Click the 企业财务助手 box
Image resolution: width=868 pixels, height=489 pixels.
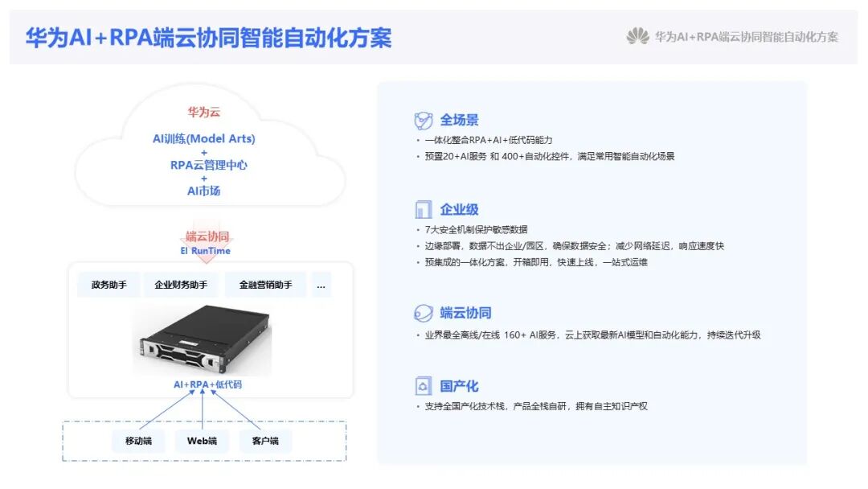(x=181, y=285)
